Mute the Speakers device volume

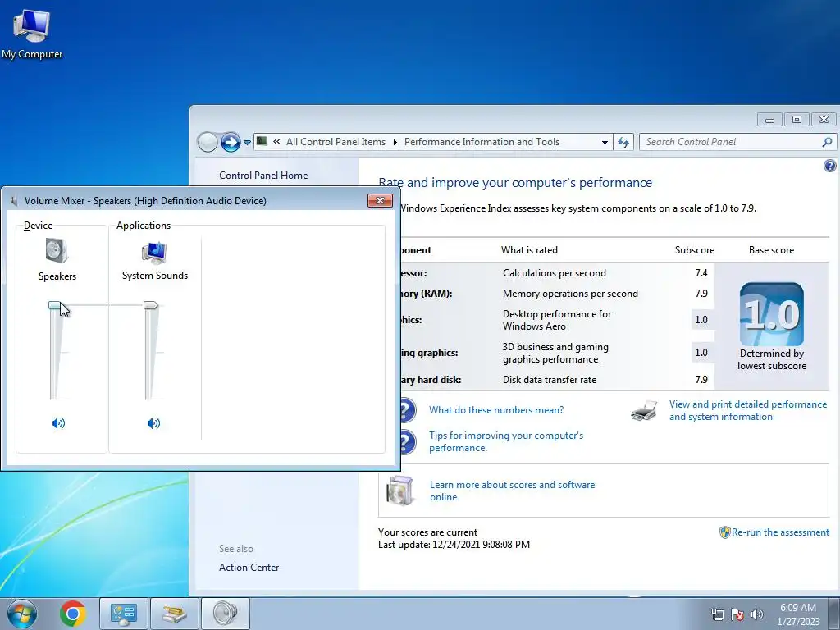(58, 423)
